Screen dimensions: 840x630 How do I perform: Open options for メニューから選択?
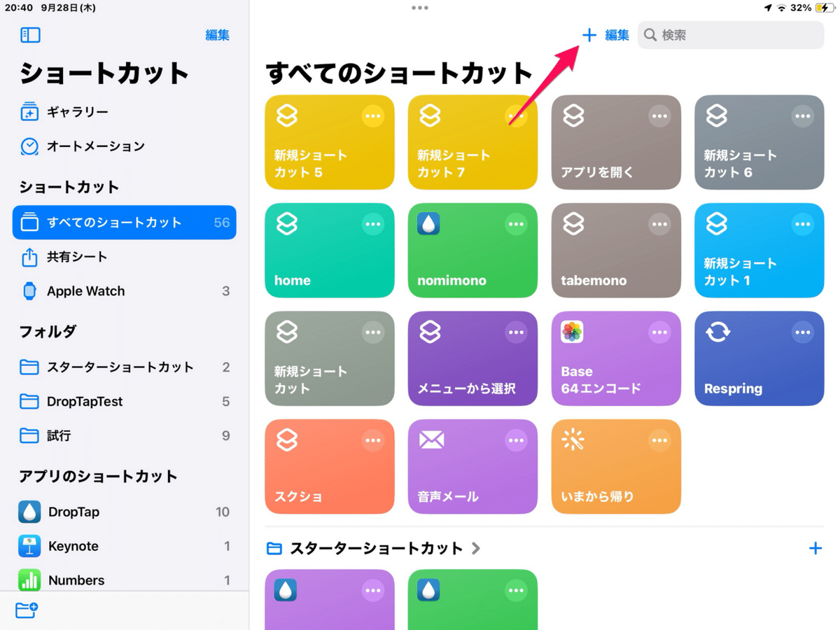click(x=516, y=332)
